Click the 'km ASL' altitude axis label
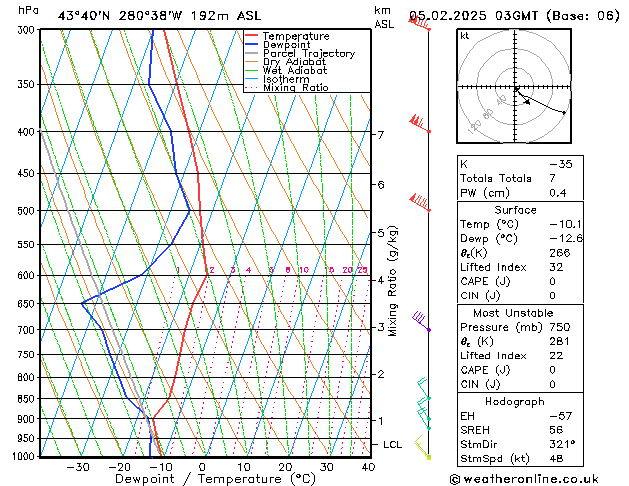The width and height of the screenshot is (629, 486). 384,17
